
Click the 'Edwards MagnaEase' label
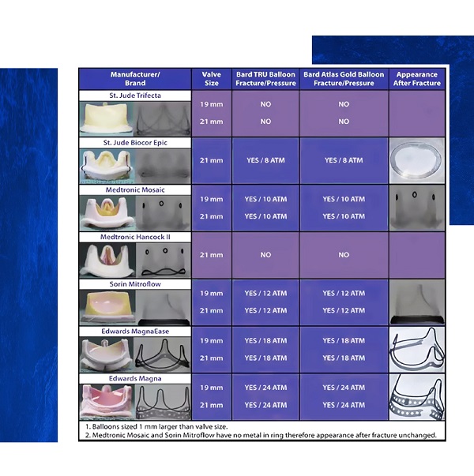pyautogui.click(x=135, y=332)
